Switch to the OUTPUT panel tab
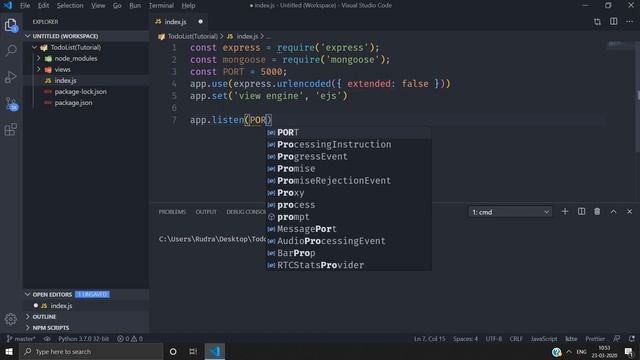This screenshot has height=360, width=640. pyautogui.click(x=206, y=212)
